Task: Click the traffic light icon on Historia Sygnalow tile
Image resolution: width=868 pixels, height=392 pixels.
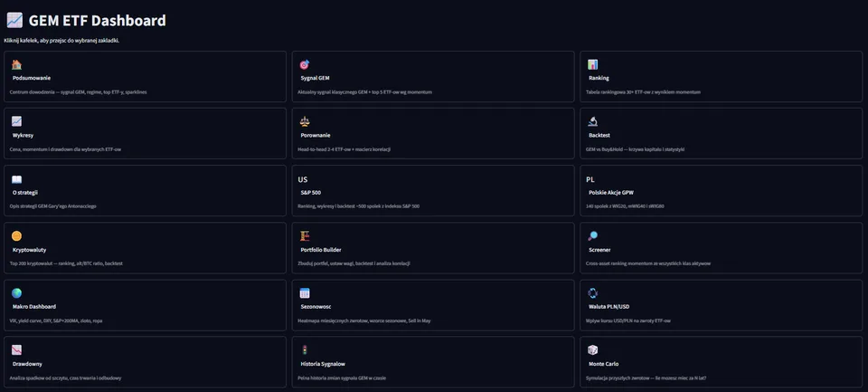Action: (305, 350)
